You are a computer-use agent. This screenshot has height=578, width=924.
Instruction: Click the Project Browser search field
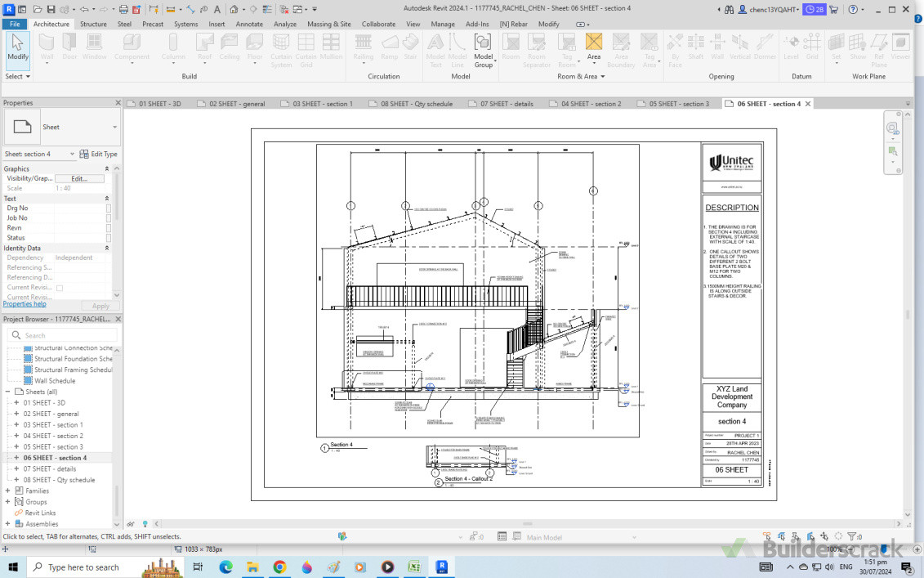pos(65,335)
